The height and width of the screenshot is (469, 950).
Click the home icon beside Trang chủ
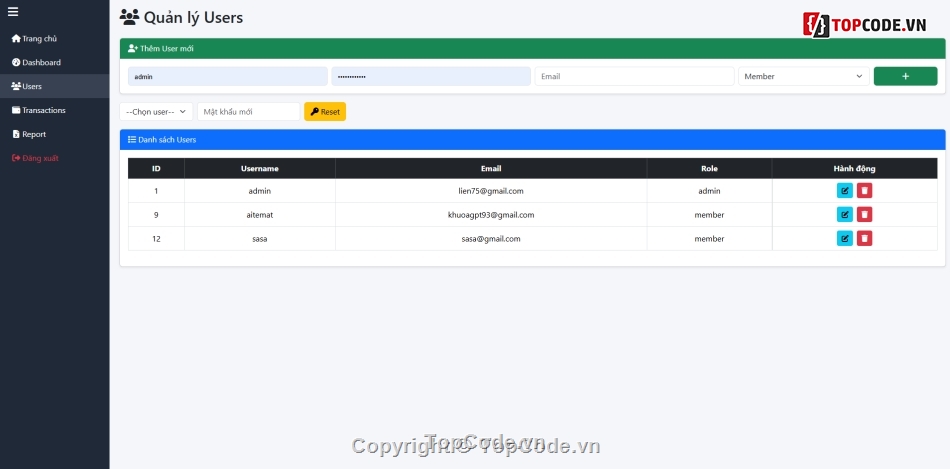pyautogui.click(x=16, y=38)
